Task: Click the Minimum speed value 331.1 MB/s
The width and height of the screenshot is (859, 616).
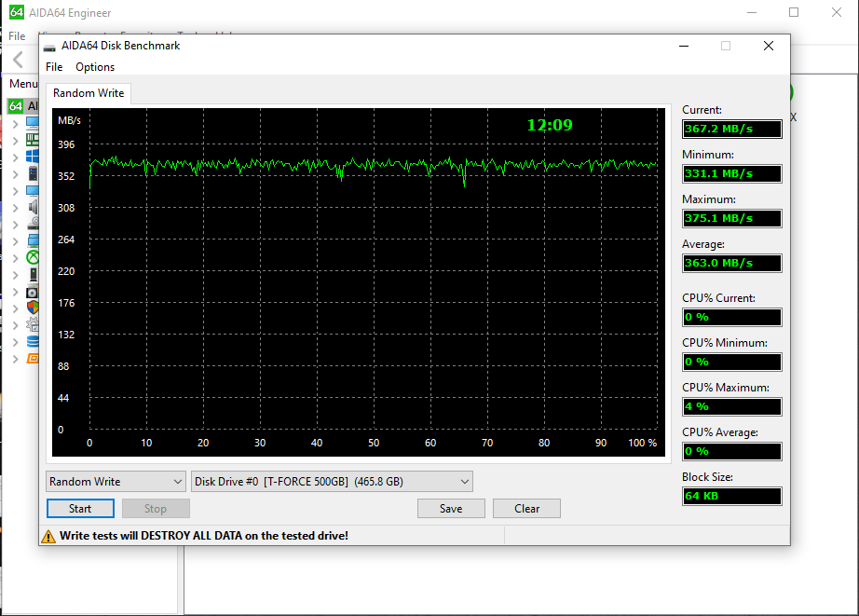Action: coord(732,173)
